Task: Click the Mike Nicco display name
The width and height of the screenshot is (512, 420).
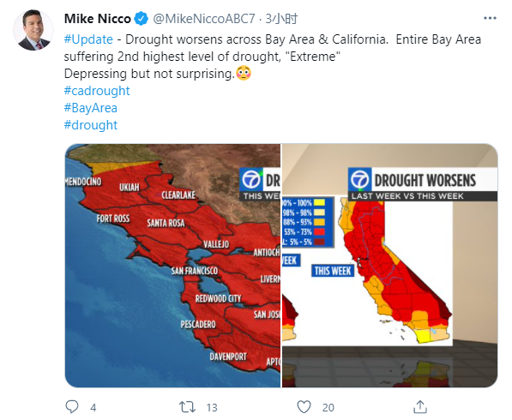Action: pos(97,19)
